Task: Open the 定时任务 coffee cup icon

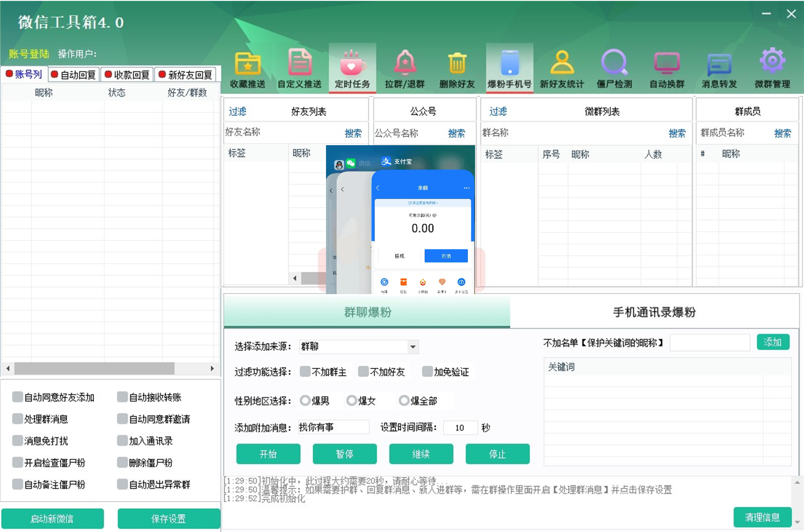Action: (x=352, y=64)
